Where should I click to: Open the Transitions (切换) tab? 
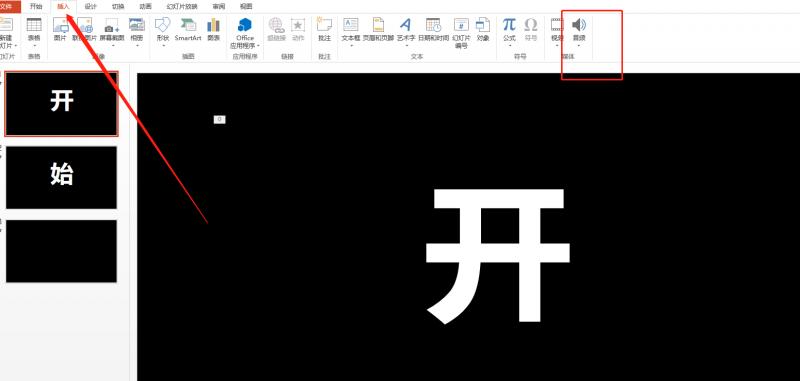pyautogui.click(x=118, y=7)
